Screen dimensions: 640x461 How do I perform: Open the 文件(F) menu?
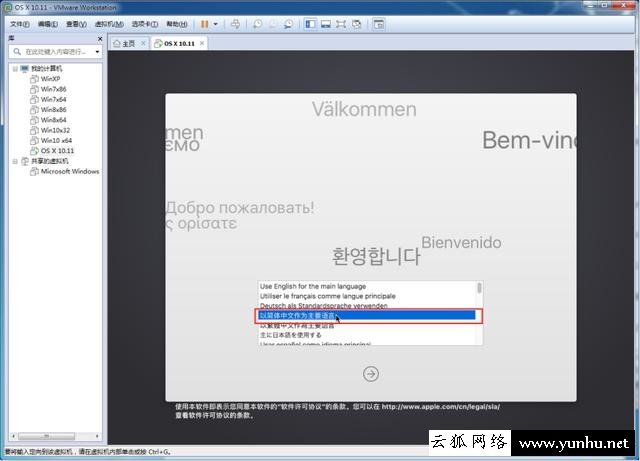click(20, 24)
